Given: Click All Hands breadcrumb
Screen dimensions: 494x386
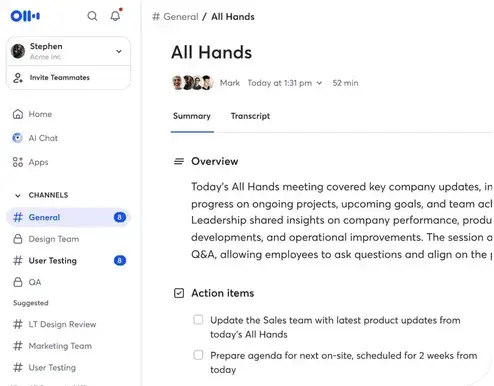Looking at the screenshot, I should (233, 17).
